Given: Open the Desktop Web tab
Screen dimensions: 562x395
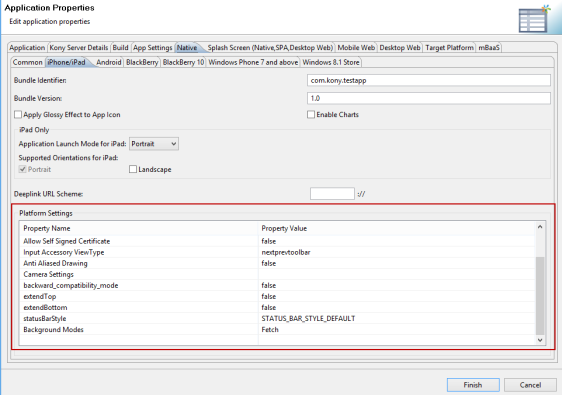Looking at the screenshot, I should [x=400, y=48].
